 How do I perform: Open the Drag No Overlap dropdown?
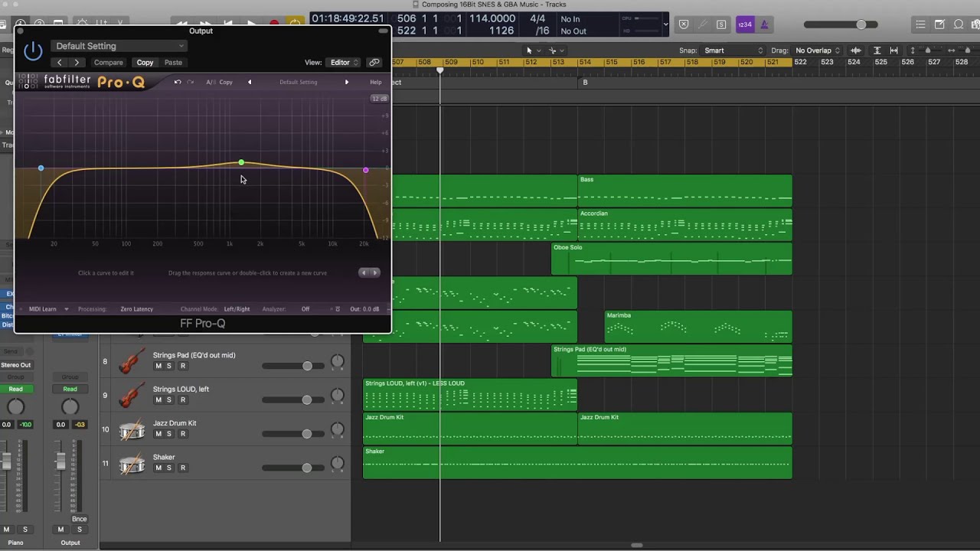817,51
